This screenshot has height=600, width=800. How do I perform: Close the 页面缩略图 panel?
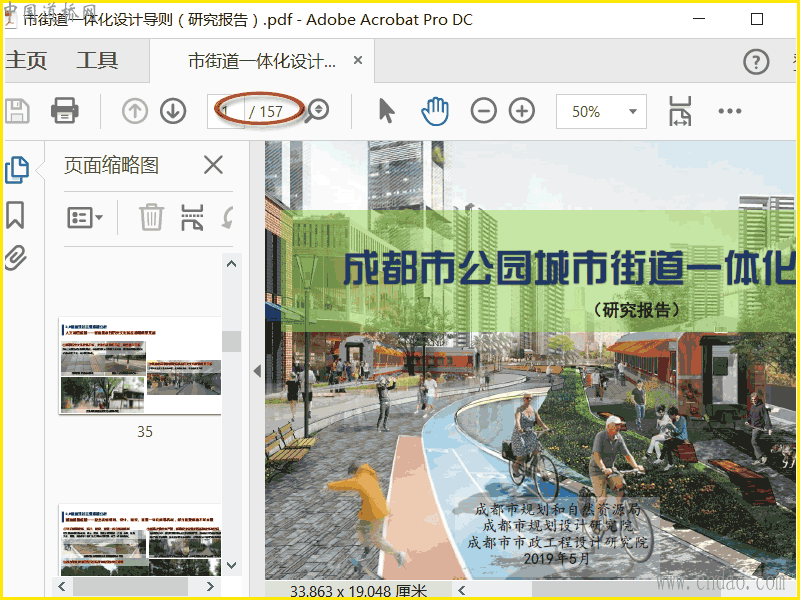click(213, 165)
